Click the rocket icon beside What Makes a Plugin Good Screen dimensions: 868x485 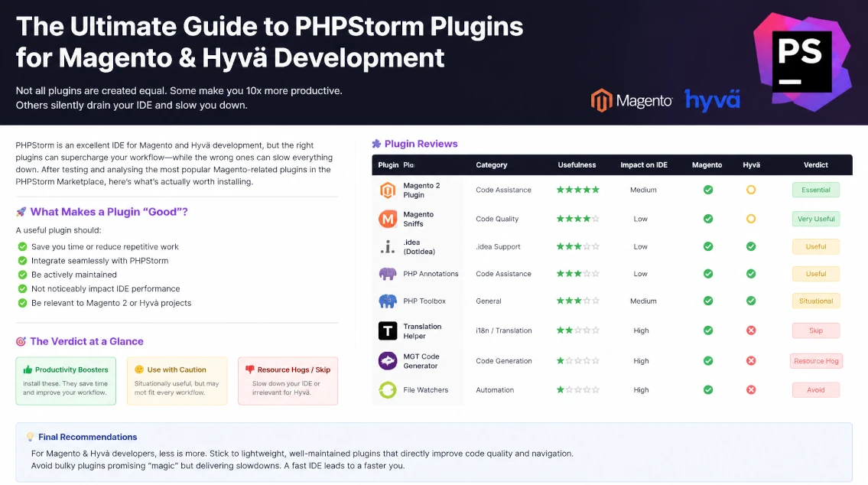tap(21, 211)
